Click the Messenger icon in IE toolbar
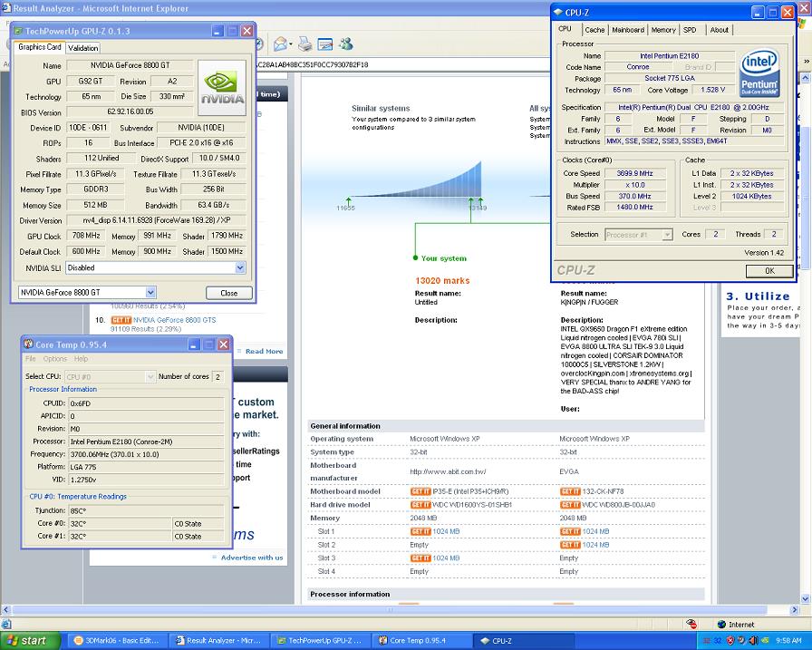The image size is (812, 650). [345, 44]
